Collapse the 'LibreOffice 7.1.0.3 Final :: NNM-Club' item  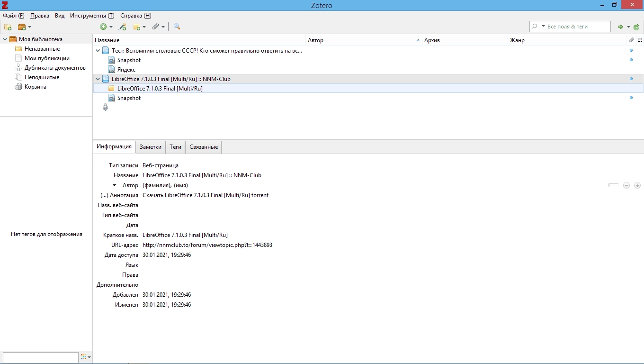point(98,79)
